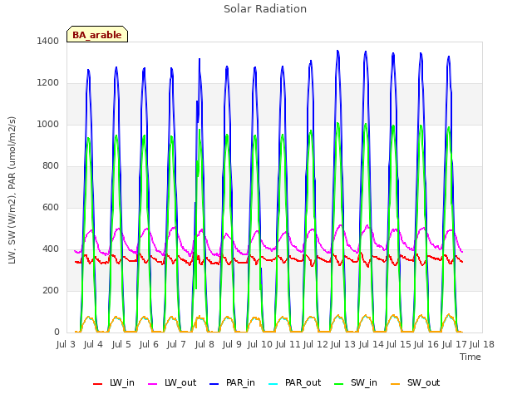This screenshot has height=399, width=532.
Task: Click the 1000 y-axis tick label
Action: (48, 124)
